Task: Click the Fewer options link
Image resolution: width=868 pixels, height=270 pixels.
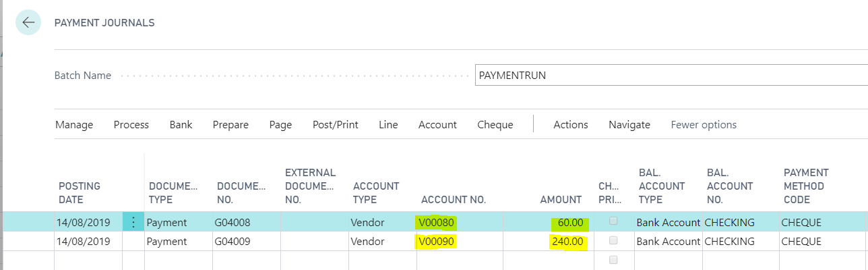Action: (704, 125)
